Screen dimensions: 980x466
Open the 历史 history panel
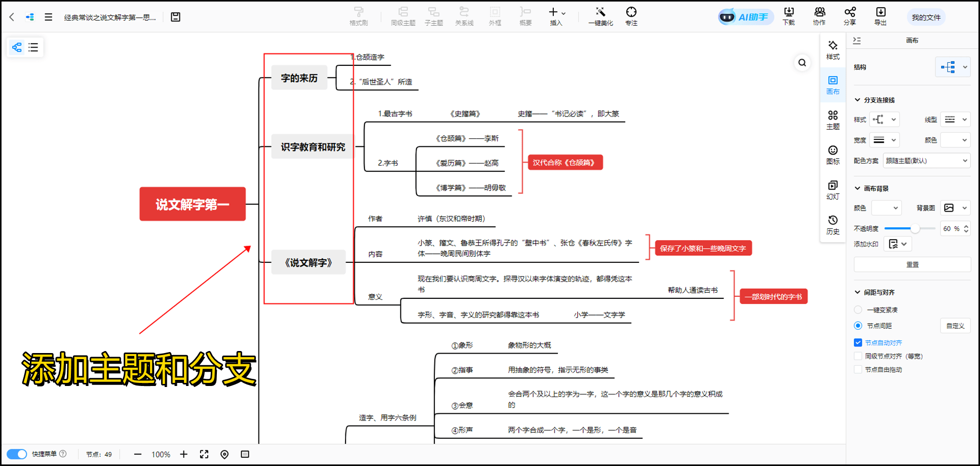[x=833, y=224]
